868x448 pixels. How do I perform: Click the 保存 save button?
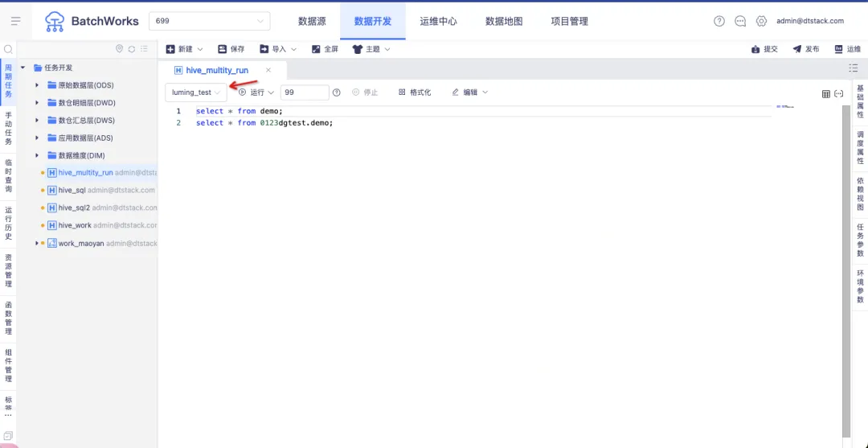(x=231, y=49)
